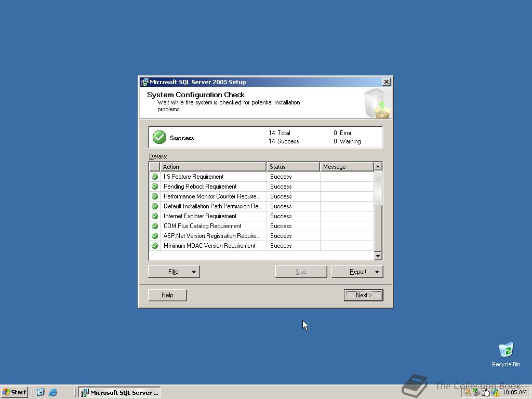The image size is (532, 399).
Task: Click the details list scroll up arrow
Action: [378, 166]
